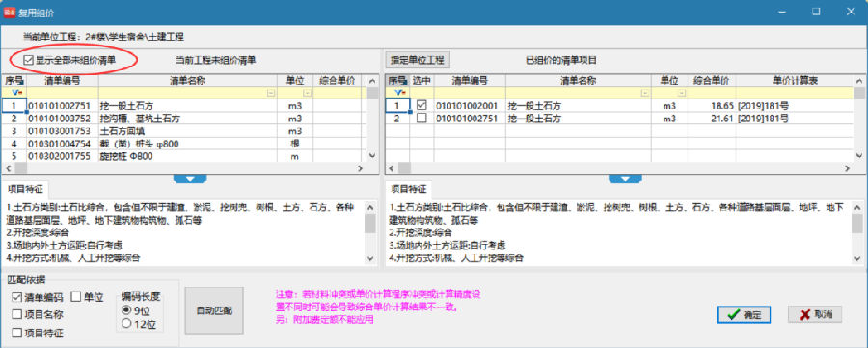Enable the 项目名称 matching checkbox
The image size is (868, 348).
point(16,315)
